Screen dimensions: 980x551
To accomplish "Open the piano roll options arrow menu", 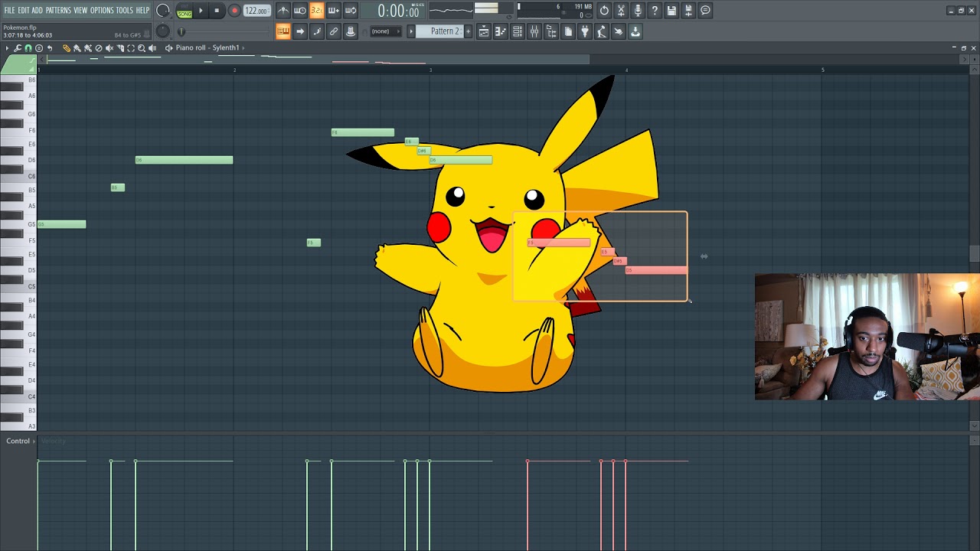I will click(7, 48).
